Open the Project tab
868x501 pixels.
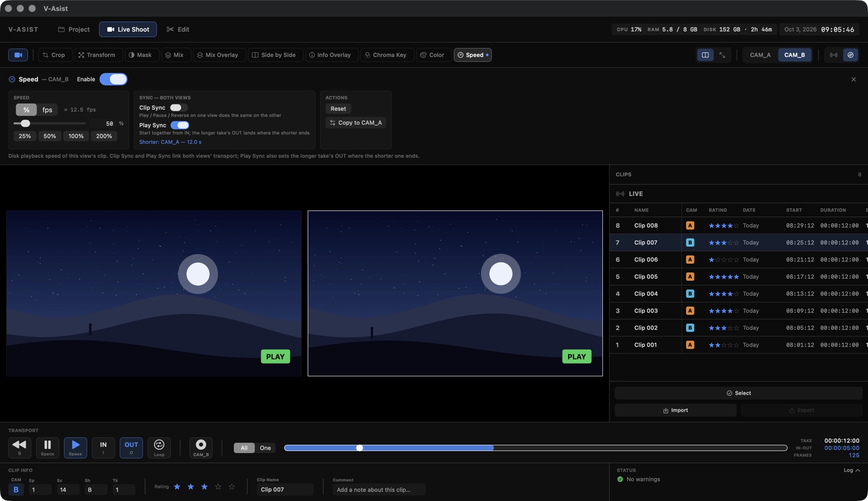[74, 29]
